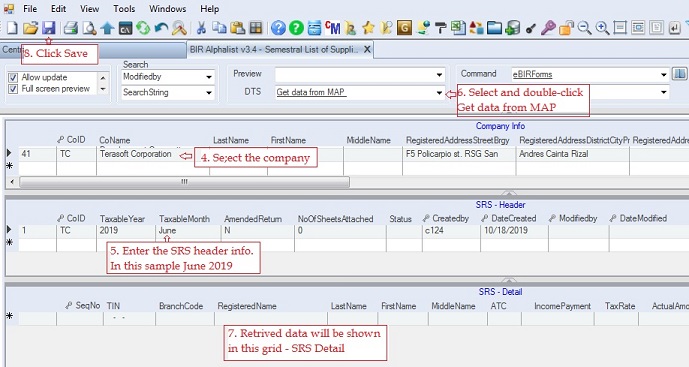Open the View menu
The width and height of the screenshot is (689, 367).
[90, 9]
